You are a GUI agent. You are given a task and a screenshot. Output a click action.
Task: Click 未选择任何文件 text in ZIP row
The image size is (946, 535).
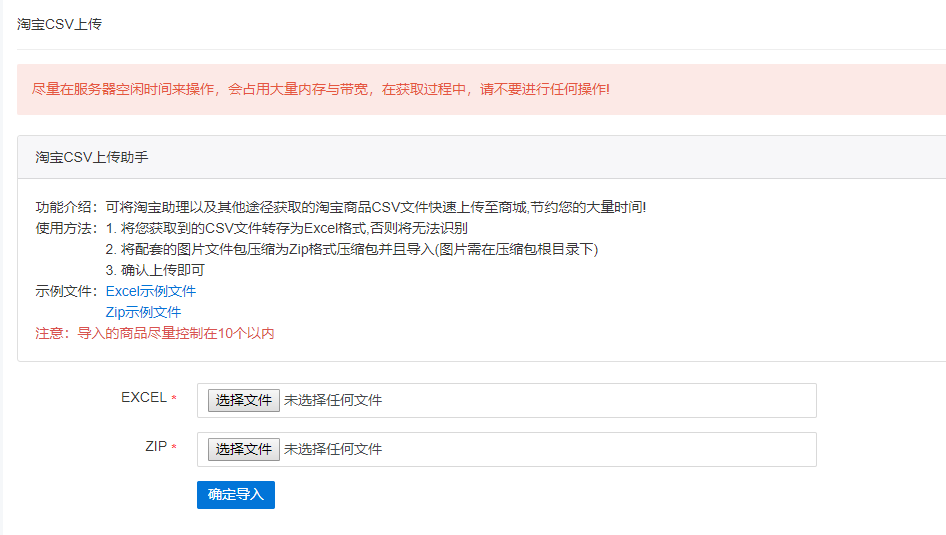(333, 449)
